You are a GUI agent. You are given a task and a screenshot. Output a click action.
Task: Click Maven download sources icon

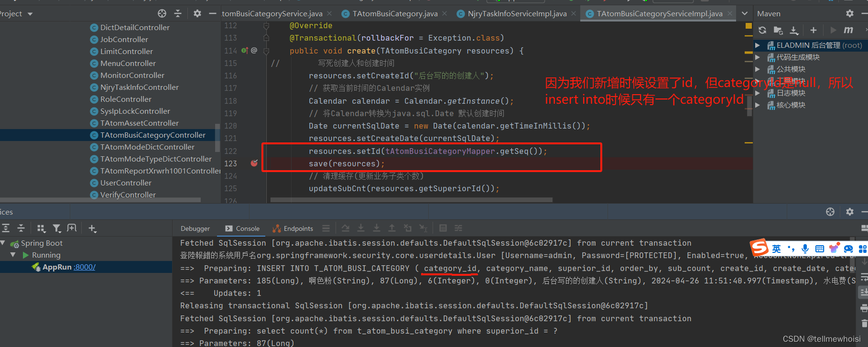pos(794,30)
